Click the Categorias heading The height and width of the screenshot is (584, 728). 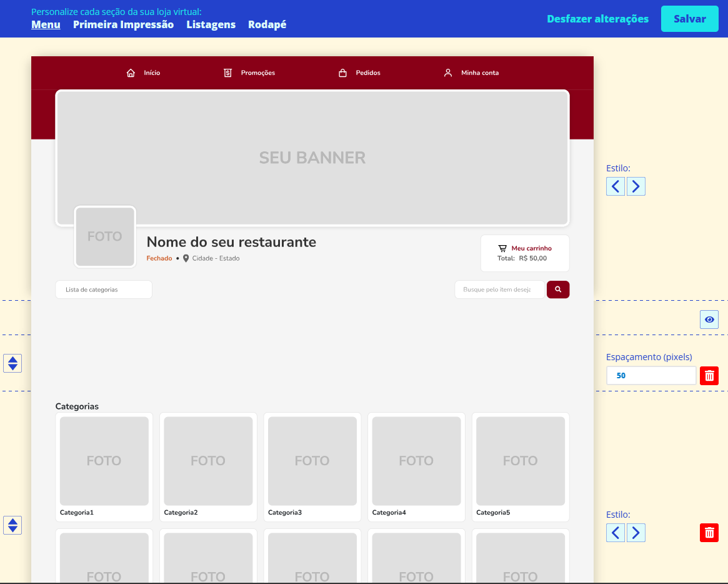tap(77, 406)
